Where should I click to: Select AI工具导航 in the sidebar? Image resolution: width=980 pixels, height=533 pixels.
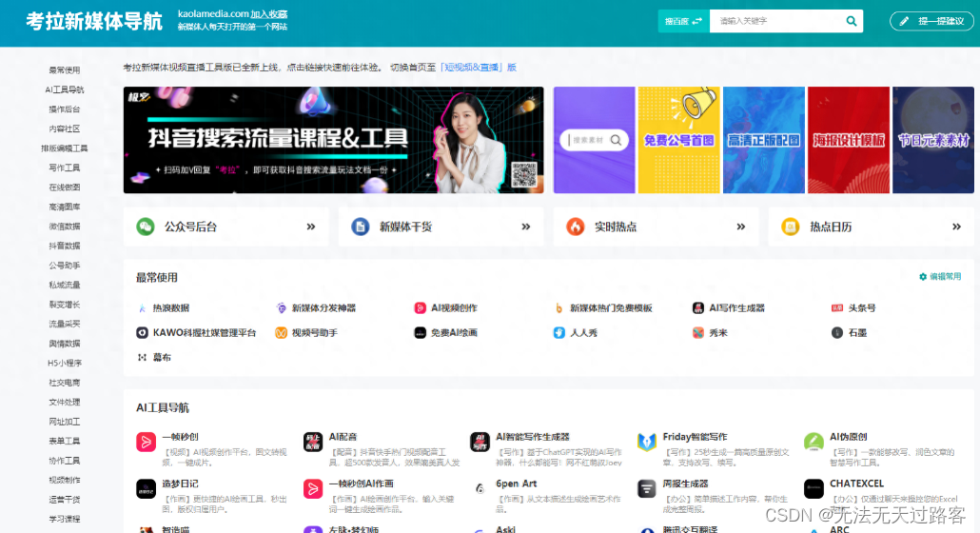65,89
